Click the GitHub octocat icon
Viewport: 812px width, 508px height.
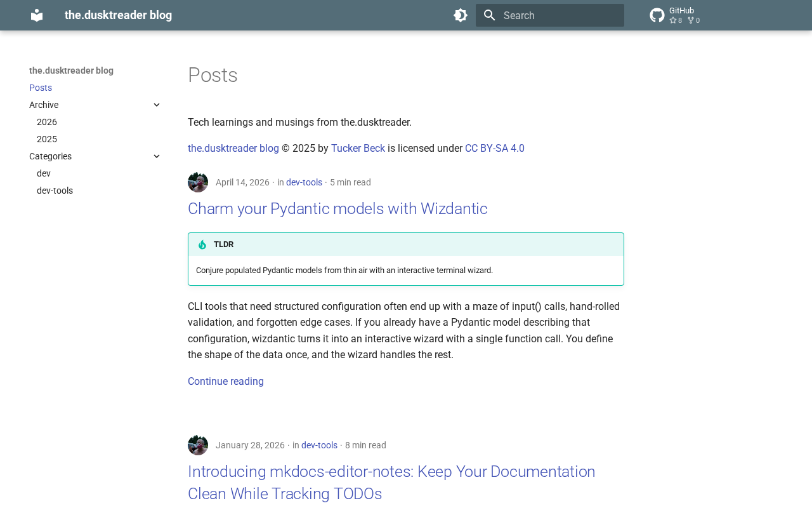(x=657, y=15)
